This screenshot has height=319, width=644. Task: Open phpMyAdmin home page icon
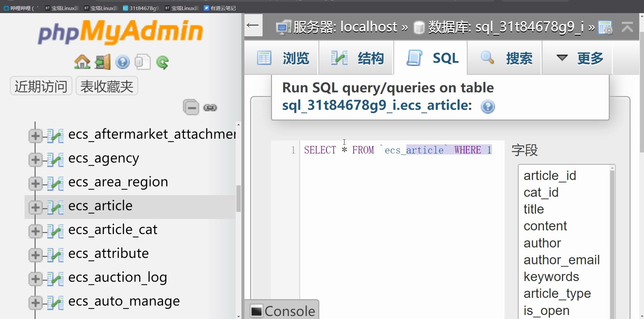pyautogui.click(x=82, y=62)
